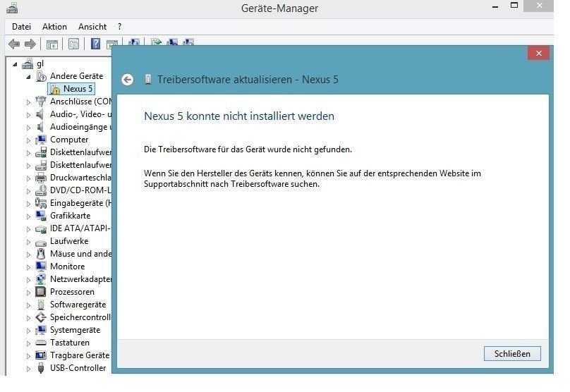Select the "USB-Controller" label

(78, 368)
